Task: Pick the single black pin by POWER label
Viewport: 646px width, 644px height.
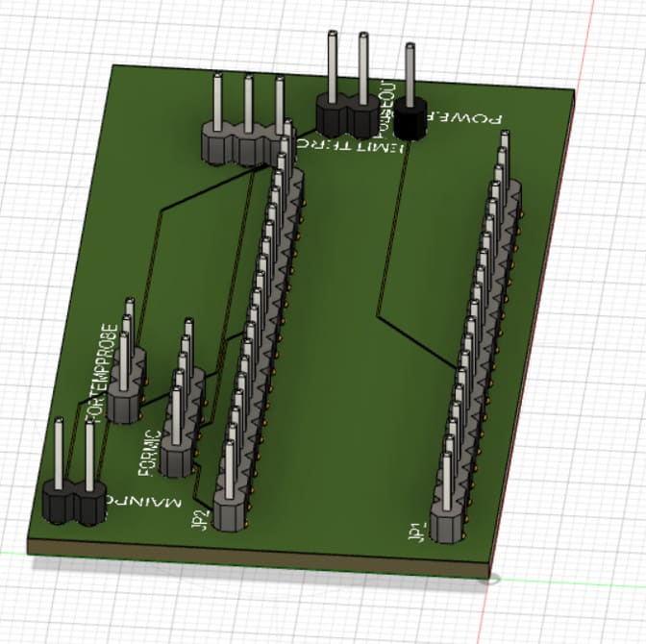Action: [410, 92]
